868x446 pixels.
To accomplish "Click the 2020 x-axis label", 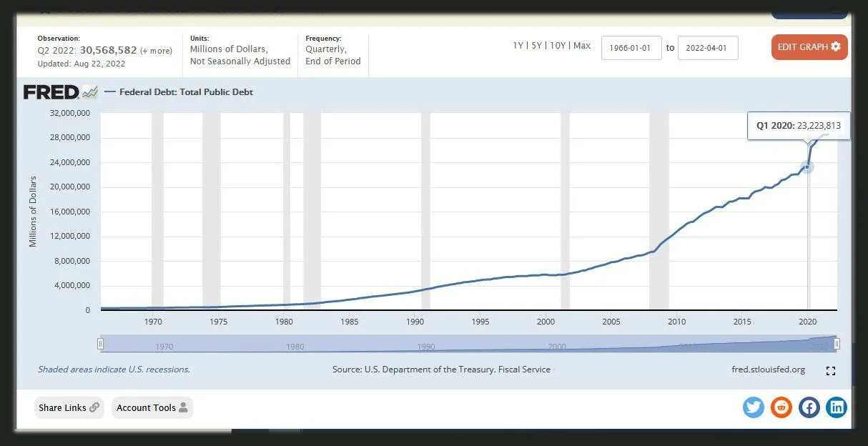I will 808,322.
